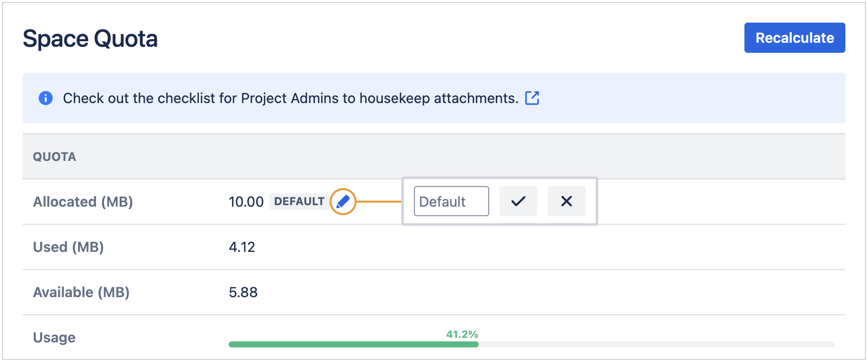Click the Used (MB) row label

pyautogui.click(x=68, y=247)
